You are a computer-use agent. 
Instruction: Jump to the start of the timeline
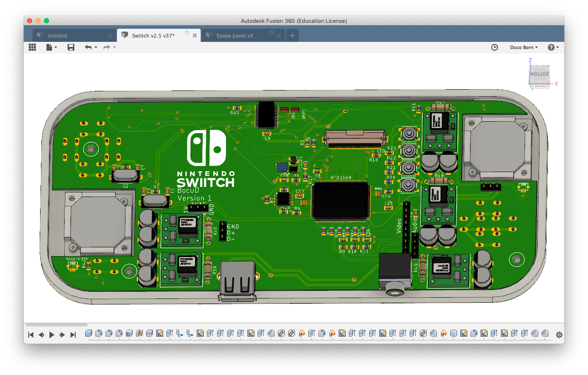[x=31, y=335]
